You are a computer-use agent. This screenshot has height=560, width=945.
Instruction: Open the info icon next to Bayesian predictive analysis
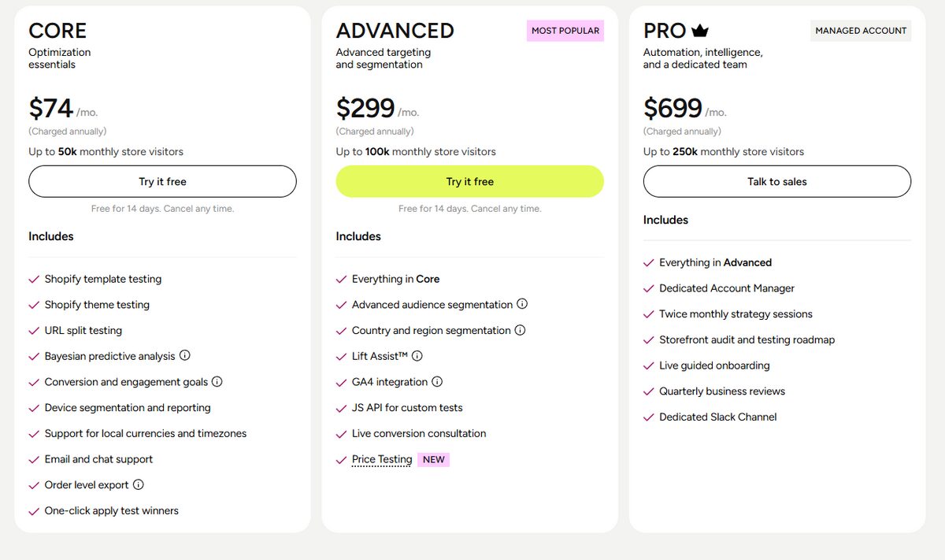(x=186, y=355)
